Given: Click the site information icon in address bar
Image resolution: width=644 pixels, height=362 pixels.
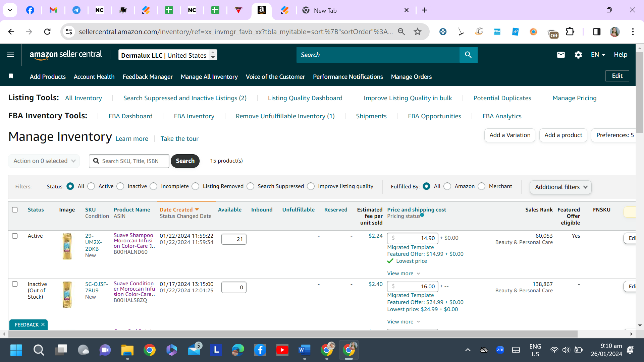Looking at the screenshot, I should pyautogui.click(x=69, y=32).
